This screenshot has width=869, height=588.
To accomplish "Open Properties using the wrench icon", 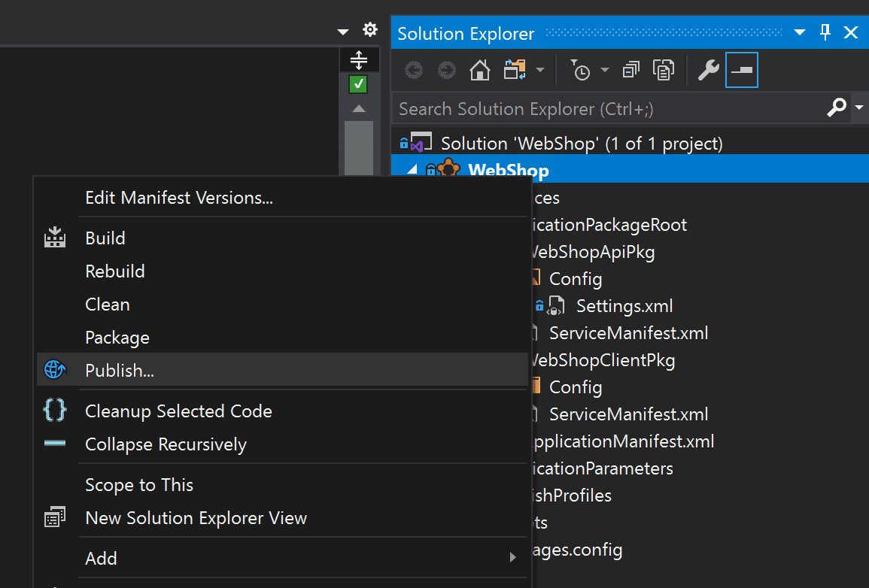I will 706,70.
